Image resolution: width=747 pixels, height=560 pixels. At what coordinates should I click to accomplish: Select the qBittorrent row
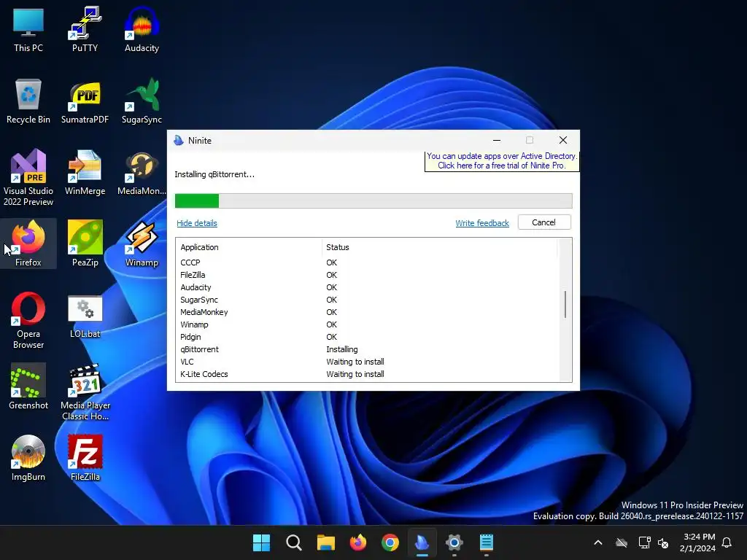point(367,349)
